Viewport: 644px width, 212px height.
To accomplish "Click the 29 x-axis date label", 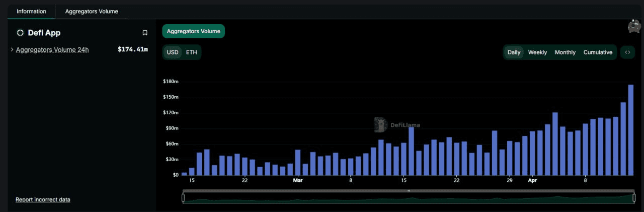I will point(510,180).
